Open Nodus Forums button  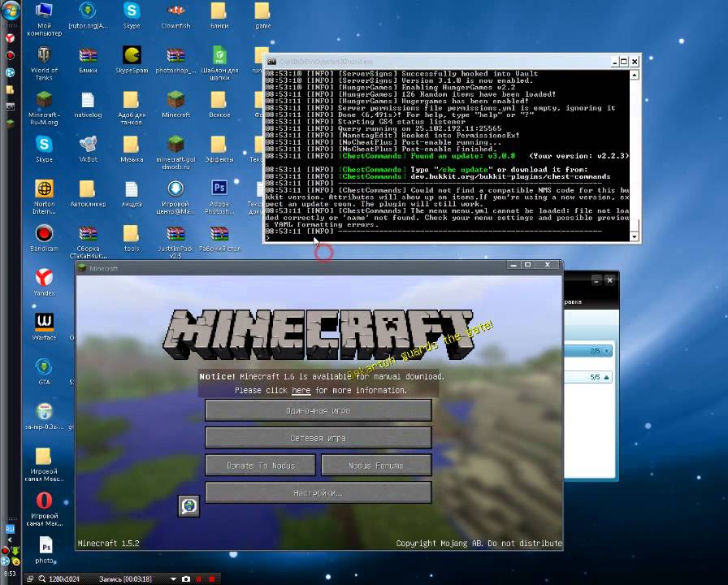point(376,466)
